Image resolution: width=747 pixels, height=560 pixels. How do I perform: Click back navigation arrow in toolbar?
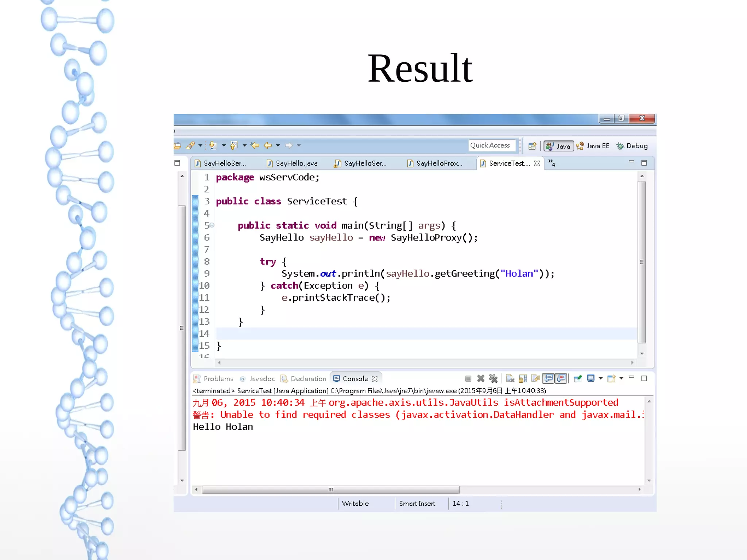click(x=268, y=146)
